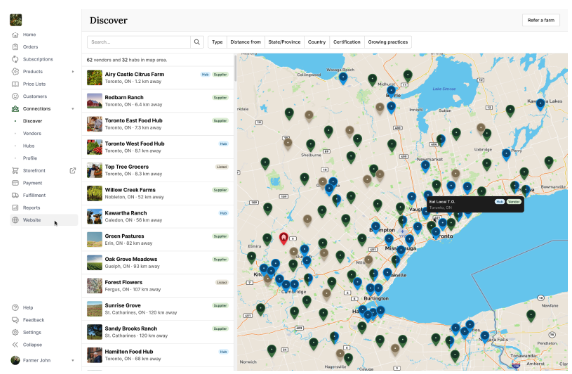Open the Airy Castle Citrus Farm listing
Screen dimensions: 572x374
click(158, 78)
